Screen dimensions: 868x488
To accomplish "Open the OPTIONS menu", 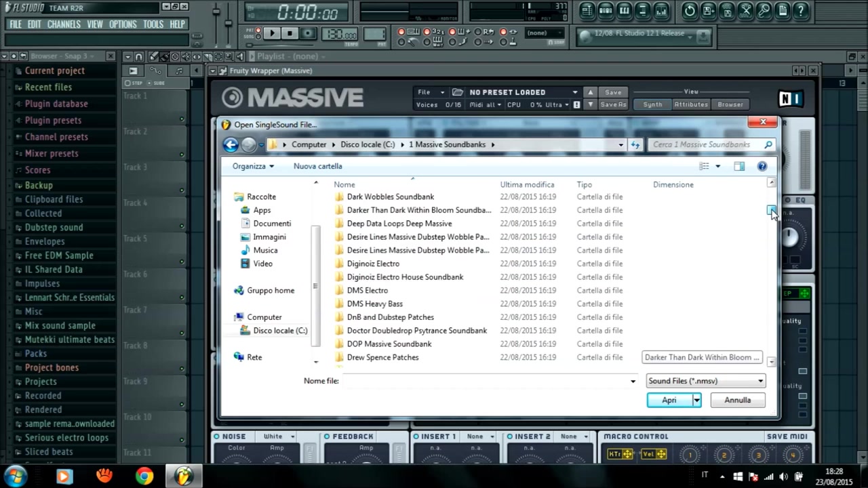I will 123,24.
